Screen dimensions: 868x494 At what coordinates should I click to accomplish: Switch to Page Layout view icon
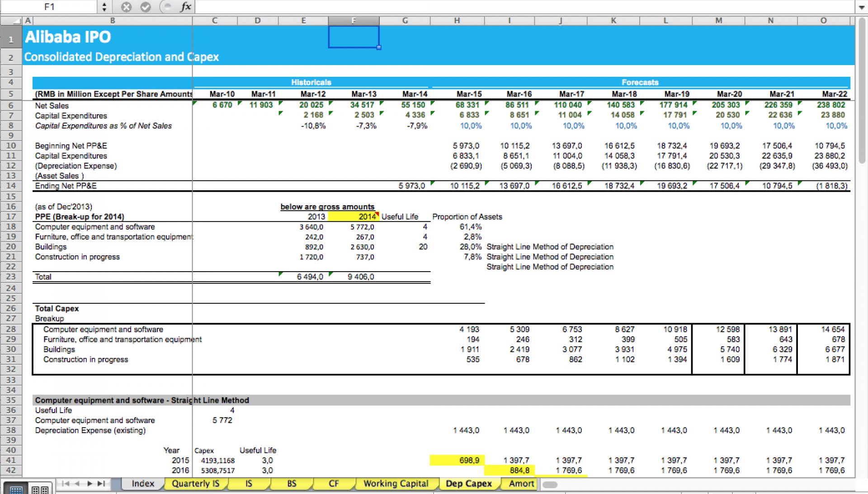click(40, 489)
